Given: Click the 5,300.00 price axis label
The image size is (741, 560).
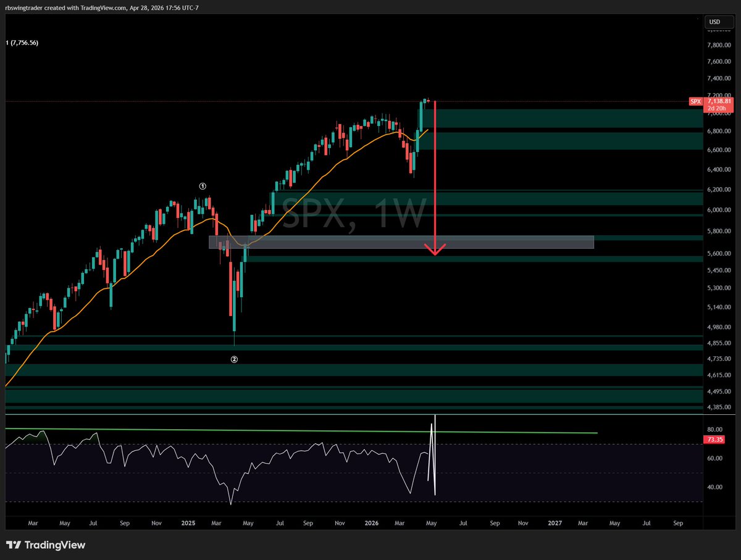Looking at the screenshot, I should tap(720, 288).
